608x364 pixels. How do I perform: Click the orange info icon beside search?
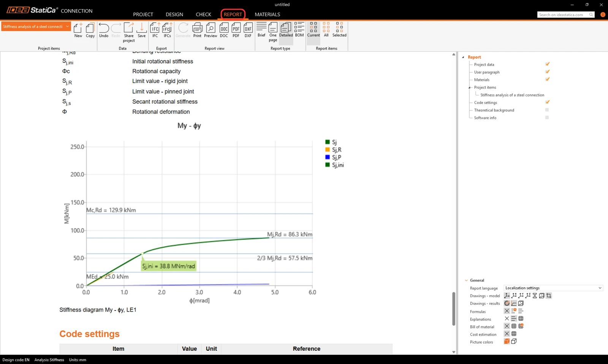click(603, 15)
